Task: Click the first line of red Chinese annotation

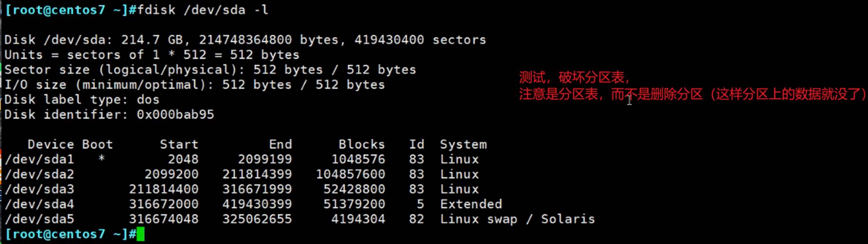Action: pos(574,77)
